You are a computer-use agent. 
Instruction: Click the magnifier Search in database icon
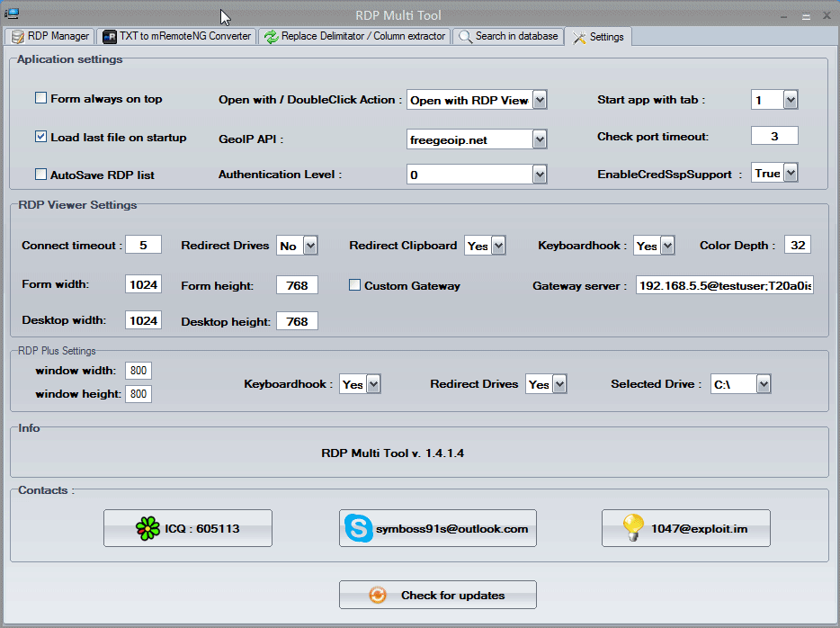[x=464, y=37]
